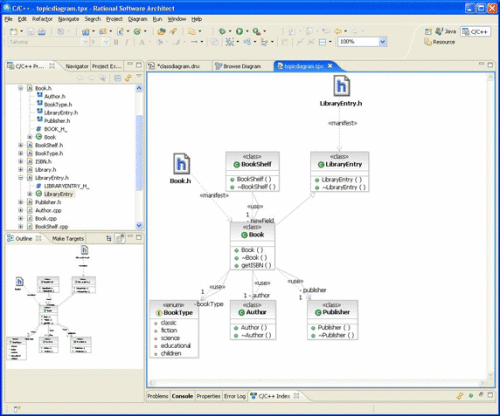Viewport: 500px width, 416px height.
Task: Expand the BookShelf.h tree node
Action: pyautogui.click(x=21, y=145)
